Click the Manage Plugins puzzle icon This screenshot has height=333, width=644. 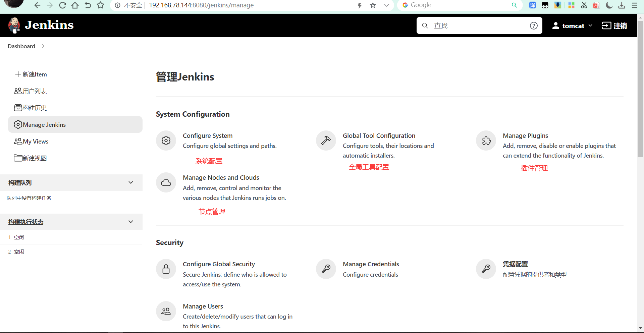click(486, 141)
